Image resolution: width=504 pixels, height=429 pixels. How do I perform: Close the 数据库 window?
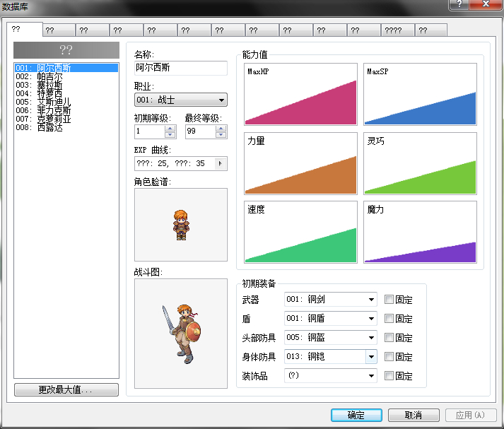coord(486,4)
